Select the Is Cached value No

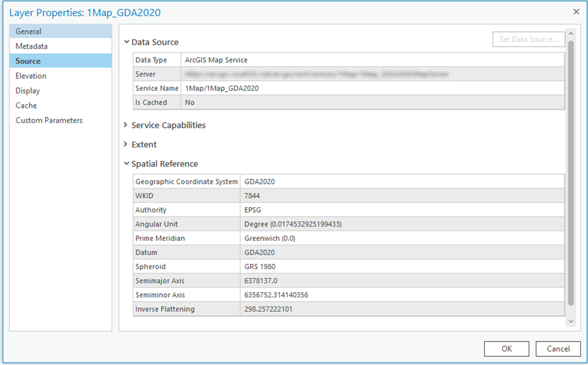coord(190,102)
